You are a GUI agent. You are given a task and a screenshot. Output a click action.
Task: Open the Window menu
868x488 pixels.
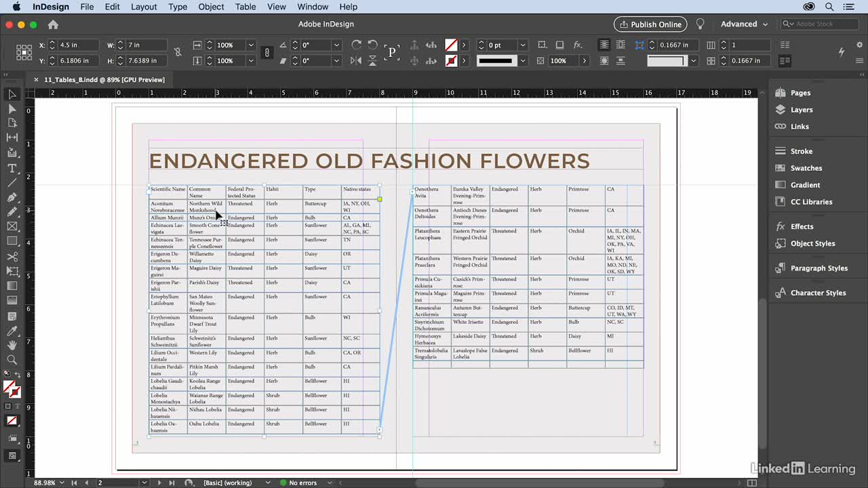point(313,7)
